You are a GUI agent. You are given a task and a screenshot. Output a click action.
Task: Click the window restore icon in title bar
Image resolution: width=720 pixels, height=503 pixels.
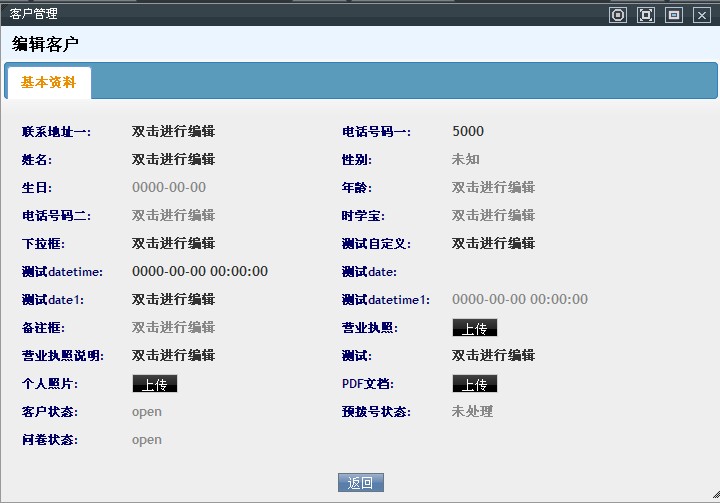pyautogui.click(x=674, y=15)
